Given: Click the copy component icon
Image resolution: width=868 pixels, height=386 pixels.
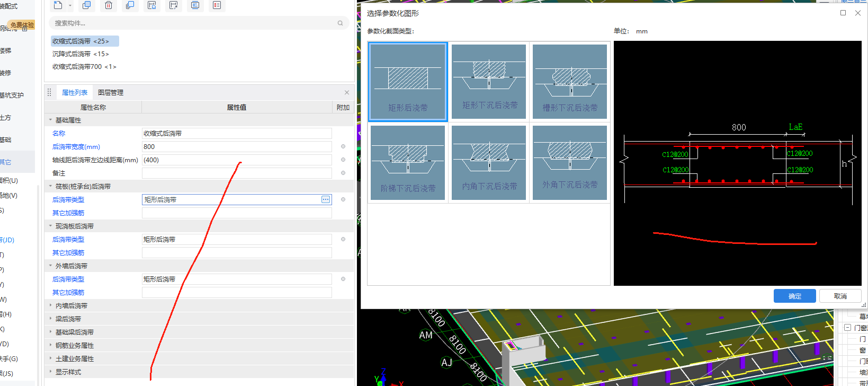Looking at the screenshot, I should point(86,5).
